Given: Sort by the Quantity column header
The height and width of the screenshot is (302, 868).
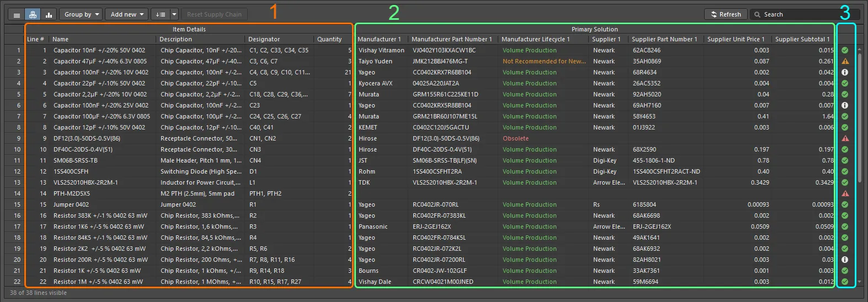Looking at the screenshot, I should (333, 39).
